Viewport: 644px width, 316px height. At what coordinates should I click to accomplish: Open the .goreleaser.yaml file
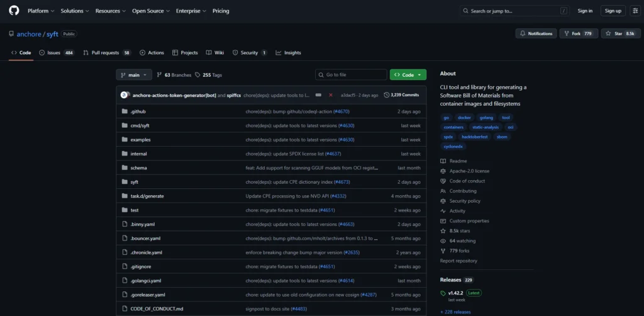point(148,295)
